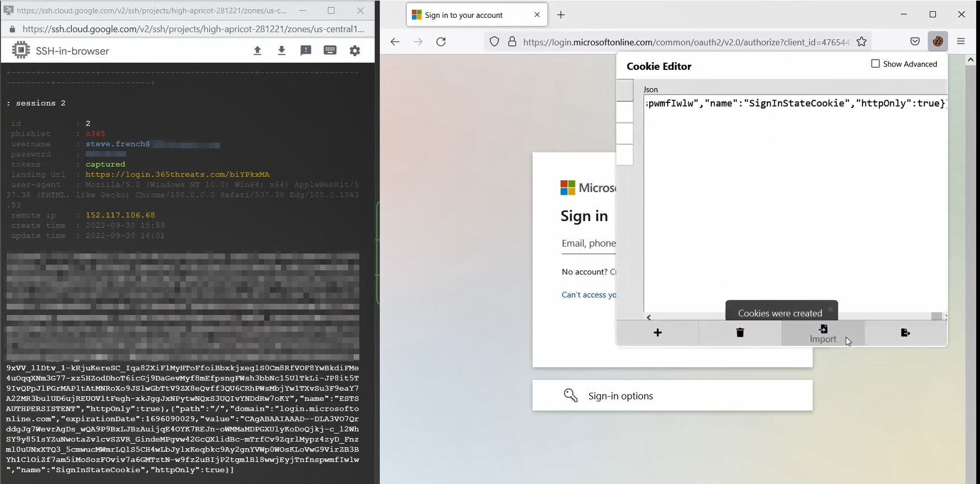The height and width of the screenshot is (484, 980).
Task: Click the landing url login.365threats.com link
Action: pyautogui.click(x=177, y=175)
